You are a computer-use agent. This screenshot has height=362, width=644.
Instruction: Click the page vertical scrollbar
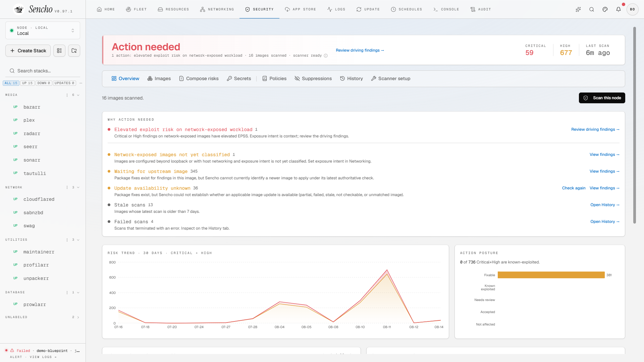pyautogui.click(x=634, y=125)
